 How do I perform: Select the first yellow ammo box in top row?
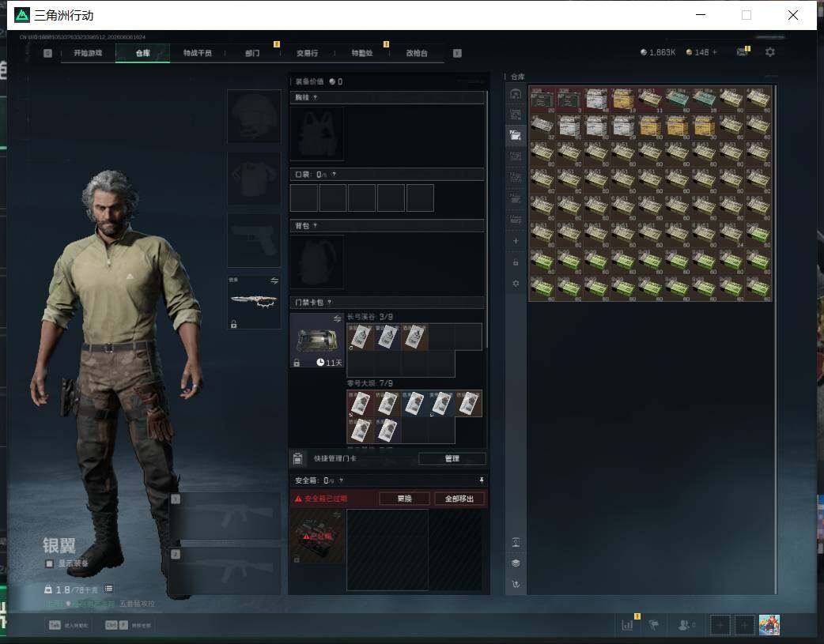[622, 99]
